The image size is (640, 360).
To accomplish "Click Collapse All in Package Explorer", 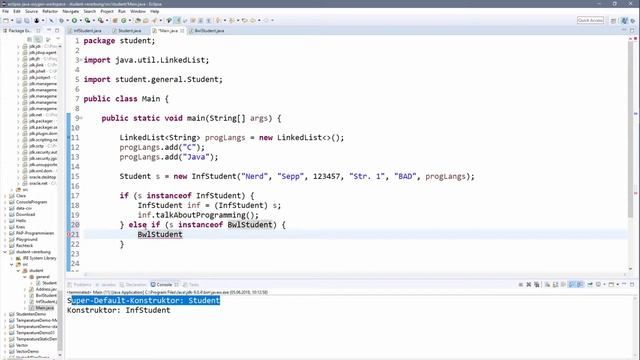I will click(30, 40).
